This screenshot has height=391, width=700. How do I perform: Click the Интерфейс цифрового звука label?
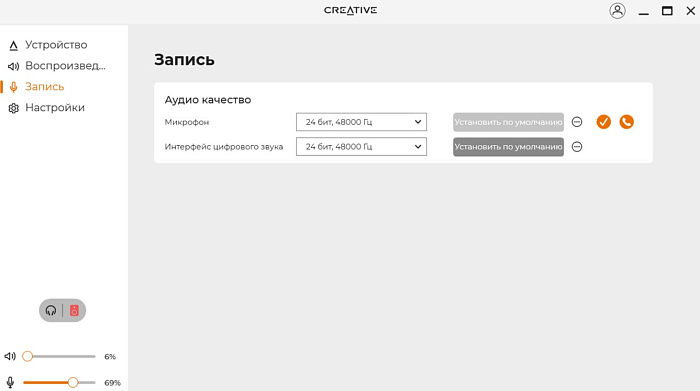pos(224,146)
